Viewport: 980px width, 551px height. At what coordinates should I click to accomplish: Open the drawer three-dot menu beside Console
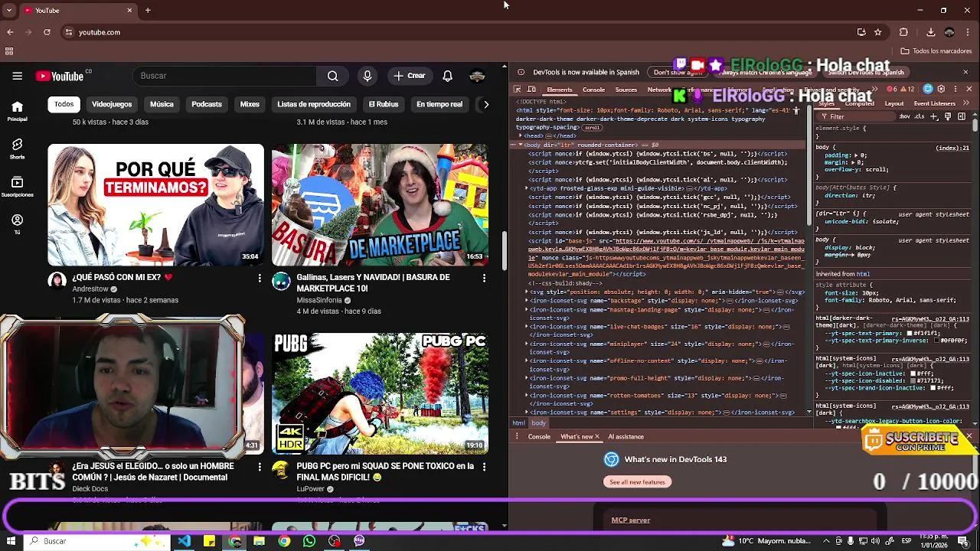click(x=518, y=436)
